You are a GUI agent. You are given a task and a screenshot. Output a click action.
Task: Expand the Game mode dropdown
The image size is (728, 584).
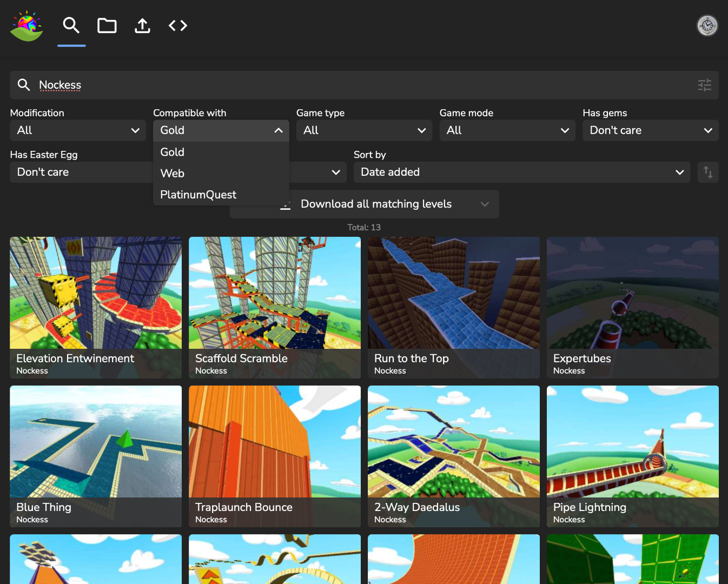[507, 130]
